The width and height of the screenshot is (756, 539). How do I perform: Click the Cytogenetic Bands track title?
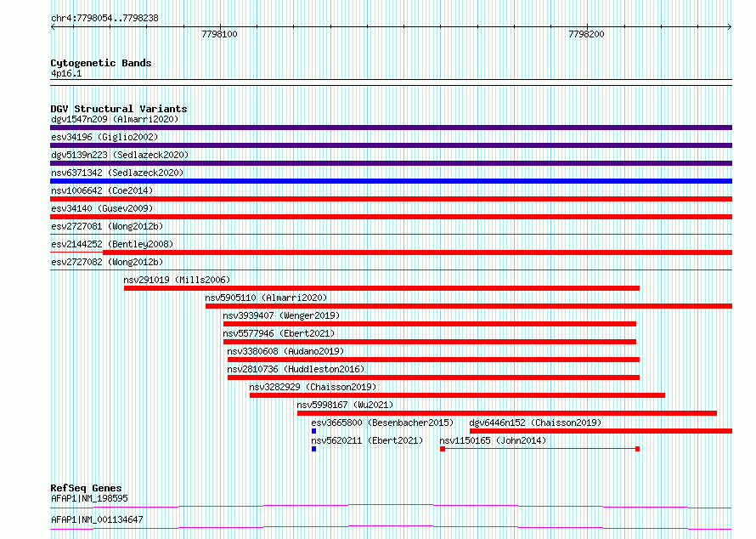click(101, 63)
